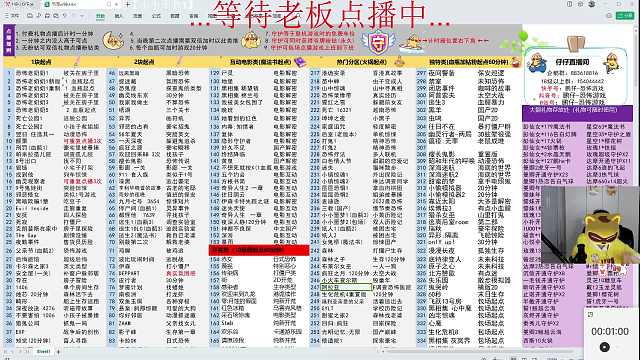Select the 审阅 ribbon tab

[194, 16]
